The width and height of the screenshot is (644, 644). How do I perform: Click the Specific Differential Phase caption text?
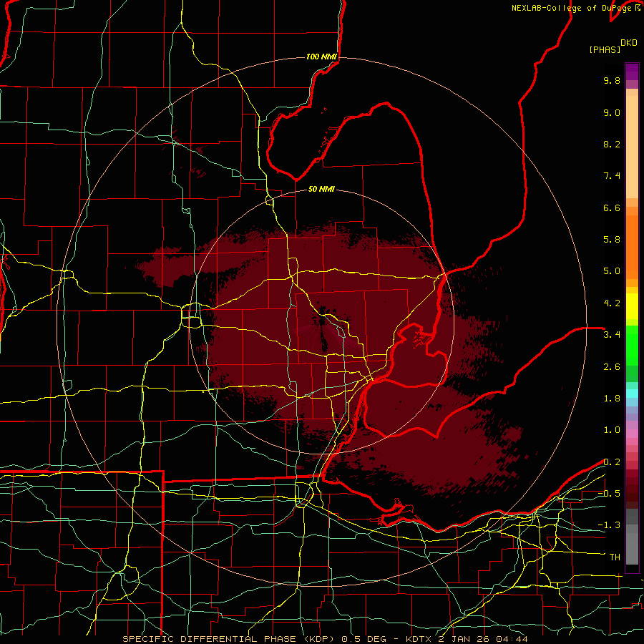pyautogui.click(x=325, y=639)
